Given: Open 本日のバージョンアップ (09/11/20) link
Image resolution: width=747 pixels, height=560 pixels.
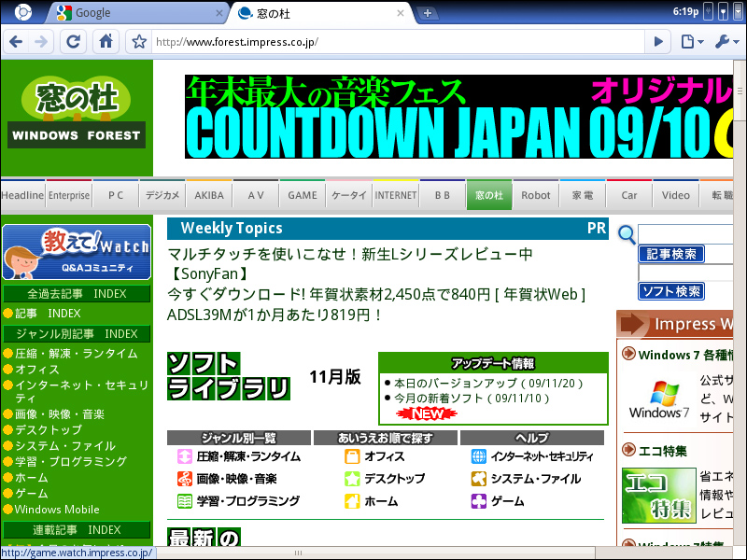Looking at the screenshot, I should click(488, 384).
